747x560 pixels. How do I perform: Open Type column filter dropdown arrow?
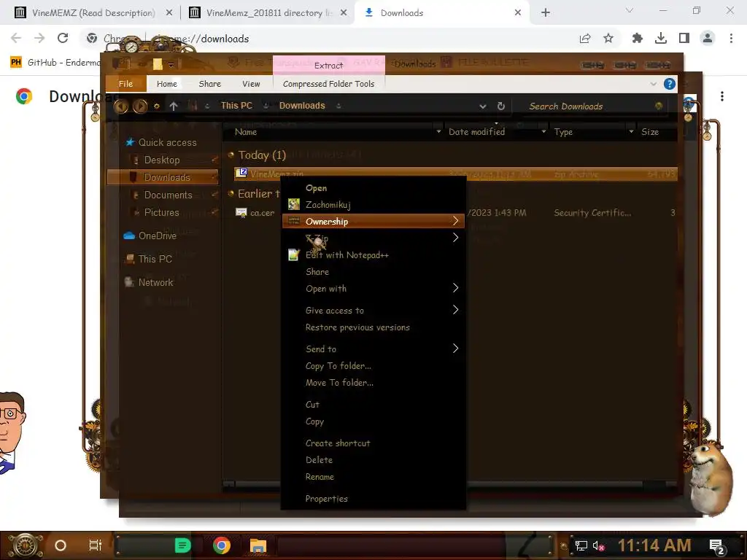tap(631, 131)
